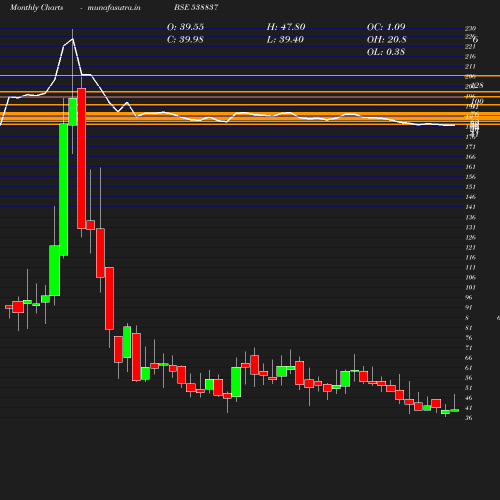This screenshot has width=500, height=500.
Task: Click the 91 price axis label
Action: click(469, 308)
